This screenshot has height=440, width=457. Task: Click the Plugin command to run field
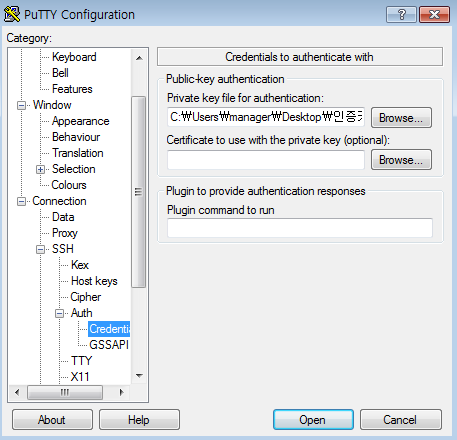(x=300, y=228)
